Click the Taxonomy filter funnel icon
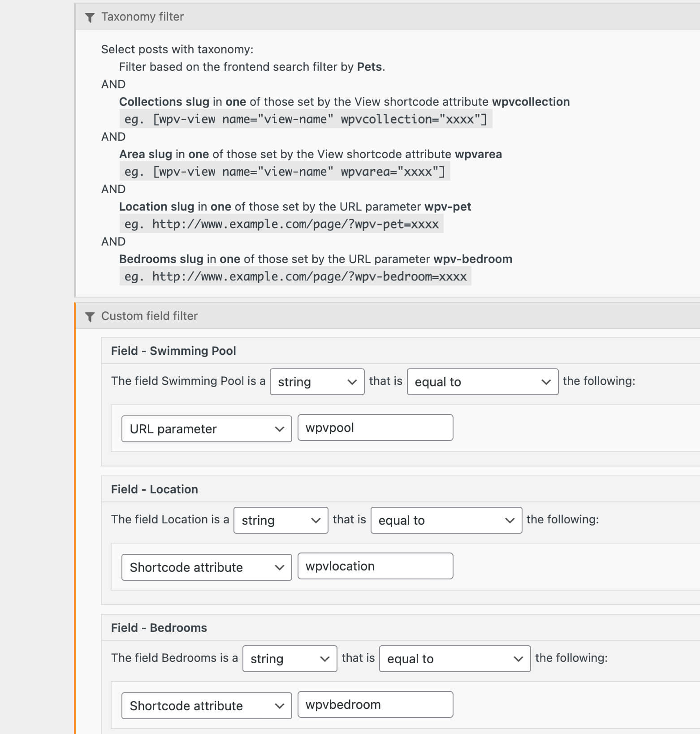Image resolution: width=700 pixels, height=734 pixels. (x=90, y=17)
